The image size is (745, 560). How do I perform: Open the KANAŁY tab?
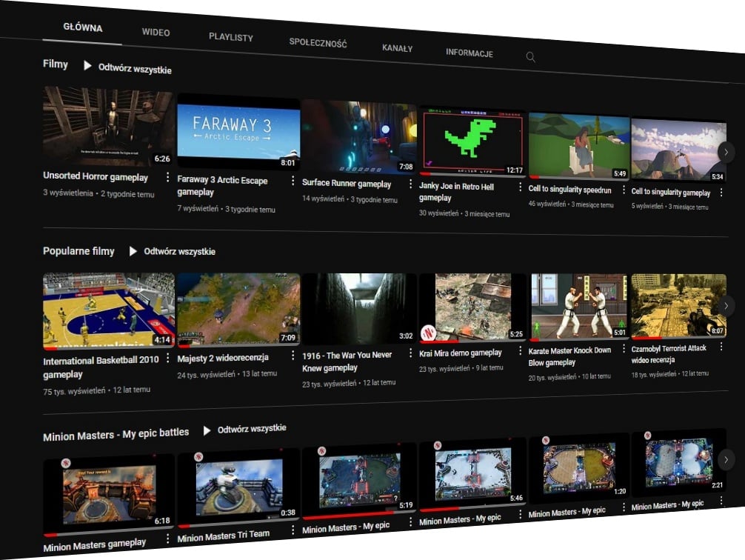tap(397, 48)
